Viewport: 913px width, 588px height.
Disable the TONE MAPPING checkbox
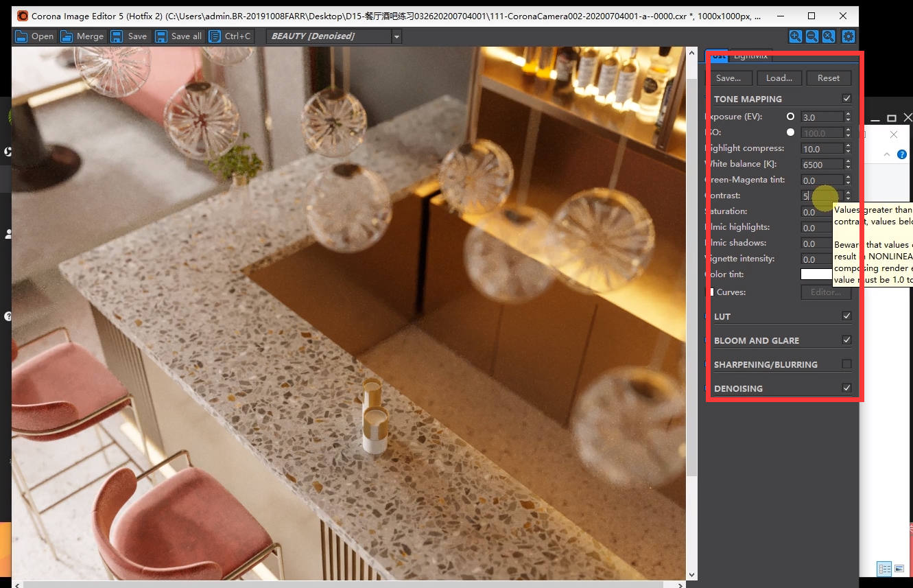coord(846,99)
